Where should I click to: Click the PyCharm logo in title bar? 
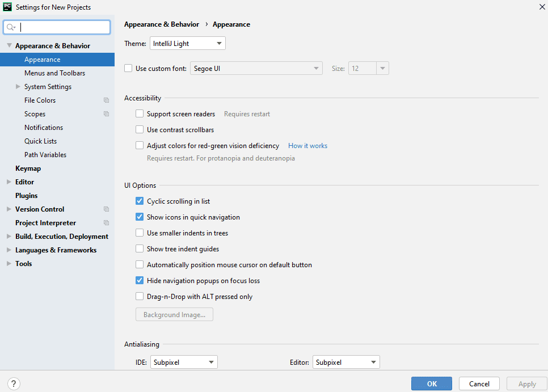coord(7,7)
